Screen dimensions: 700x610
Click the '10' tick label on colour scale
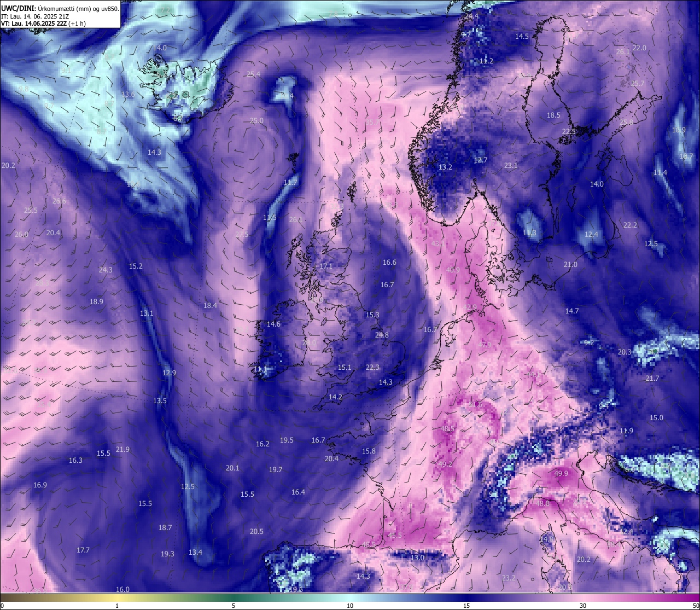350,606
